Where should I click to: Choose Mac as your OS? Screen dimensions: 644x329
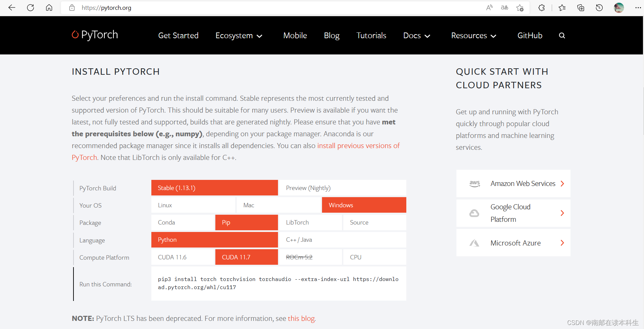279,205
